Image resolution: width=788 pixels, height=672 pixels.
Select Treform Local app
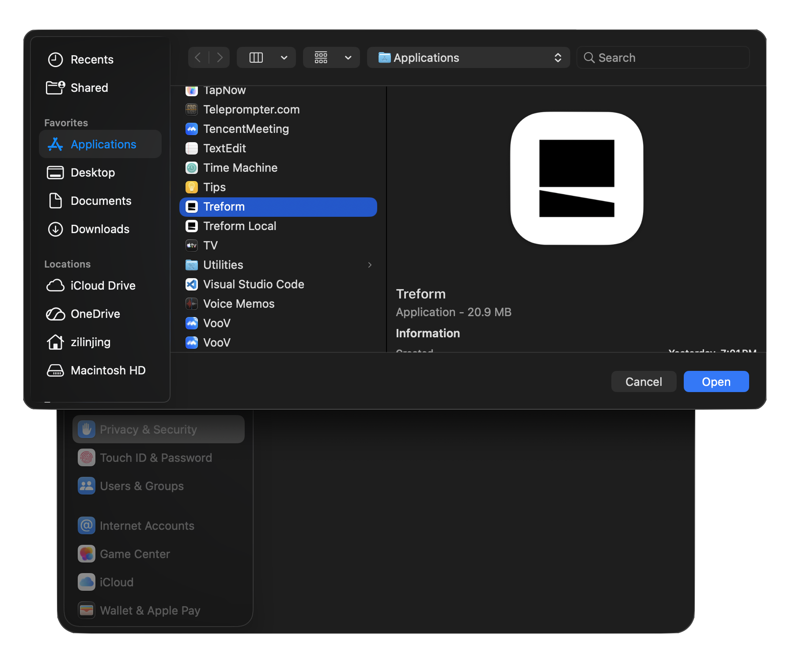[x=278, y=226]
